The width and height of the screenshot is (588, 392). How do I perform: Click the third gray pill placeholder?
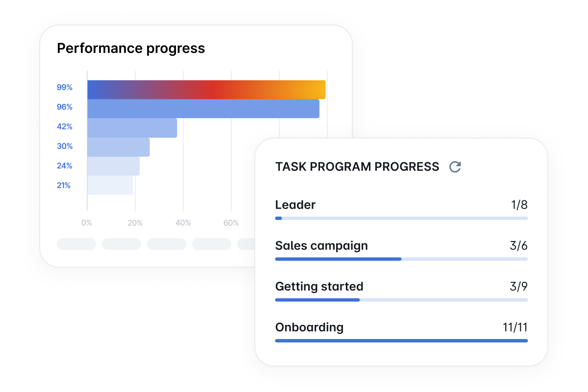coord(167,244)
